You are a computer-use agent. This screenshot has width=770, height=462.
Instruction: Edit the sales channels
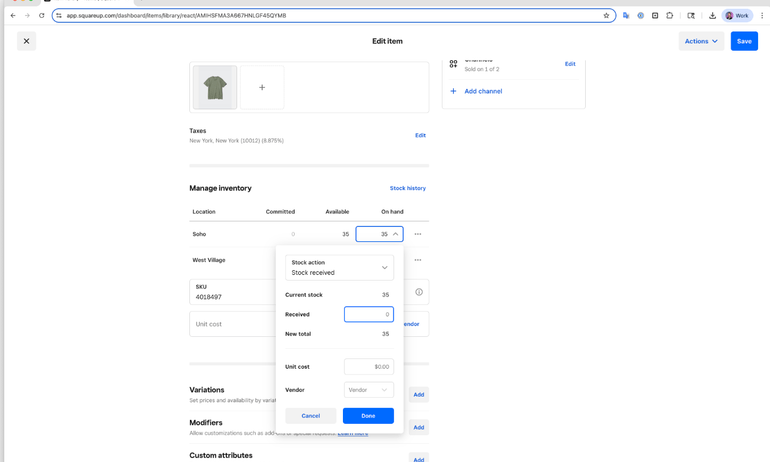click(x=570, y=64)
